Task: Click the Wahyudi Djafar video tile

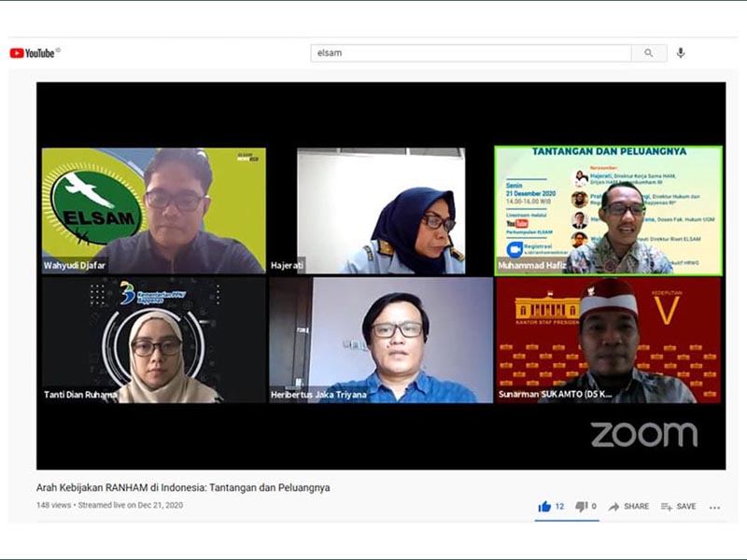Action: point(154,211)
